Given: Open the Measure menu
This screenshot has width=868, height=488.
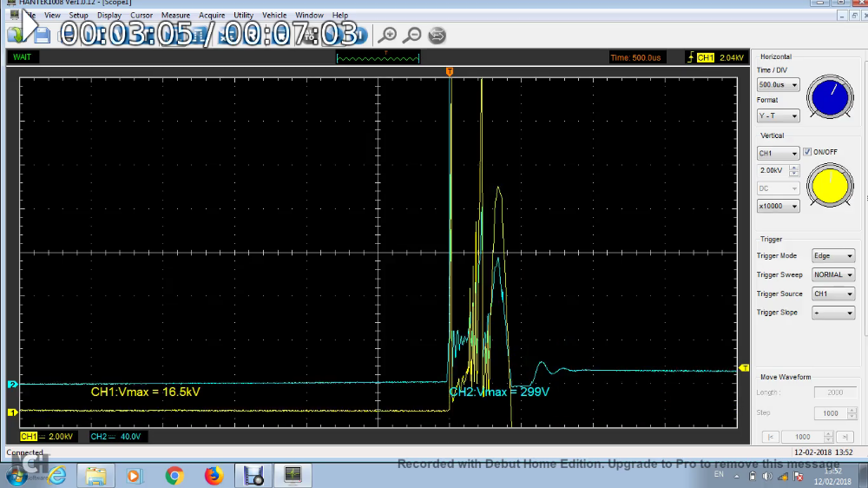Looking at the screenshot, I should pos(175,16).
